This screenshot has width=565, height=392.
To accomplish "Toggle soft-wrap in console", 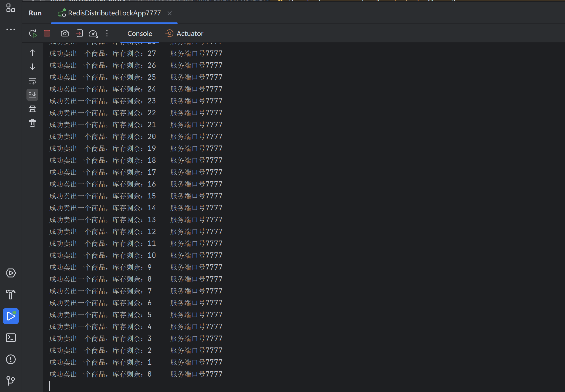I will point(32,81).
